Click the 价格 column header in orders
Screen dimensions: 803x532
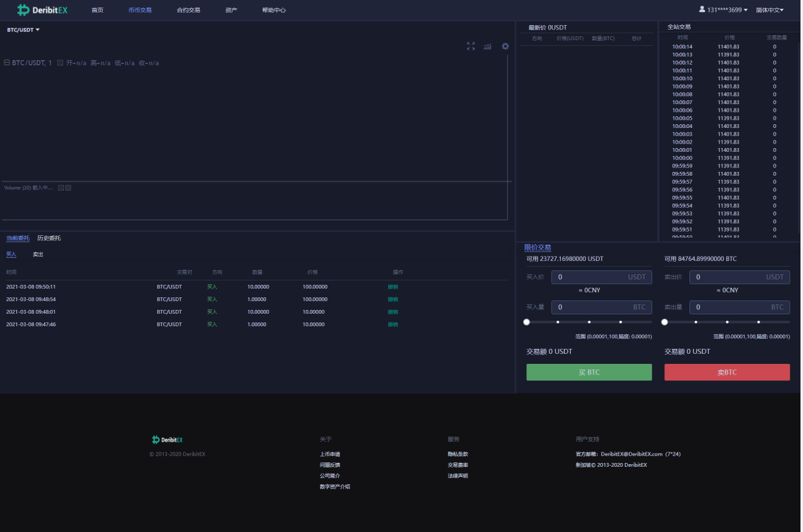tap(312, 272)
